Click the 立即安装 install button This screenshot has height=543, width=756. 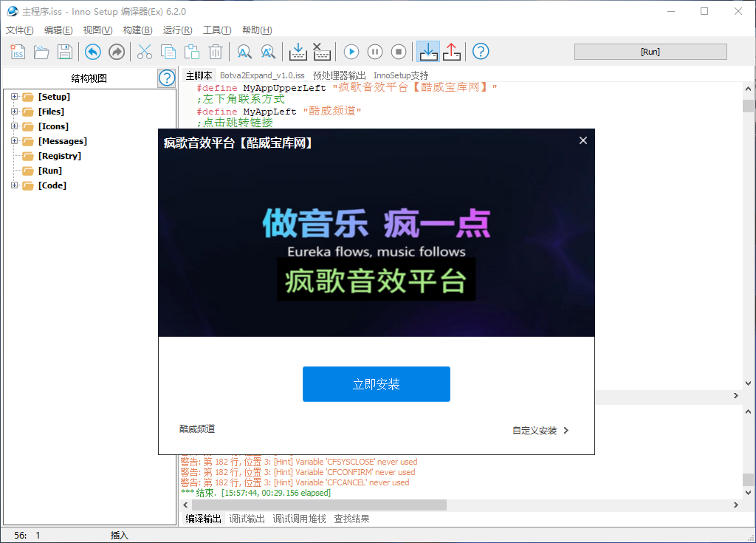[377, 384]
